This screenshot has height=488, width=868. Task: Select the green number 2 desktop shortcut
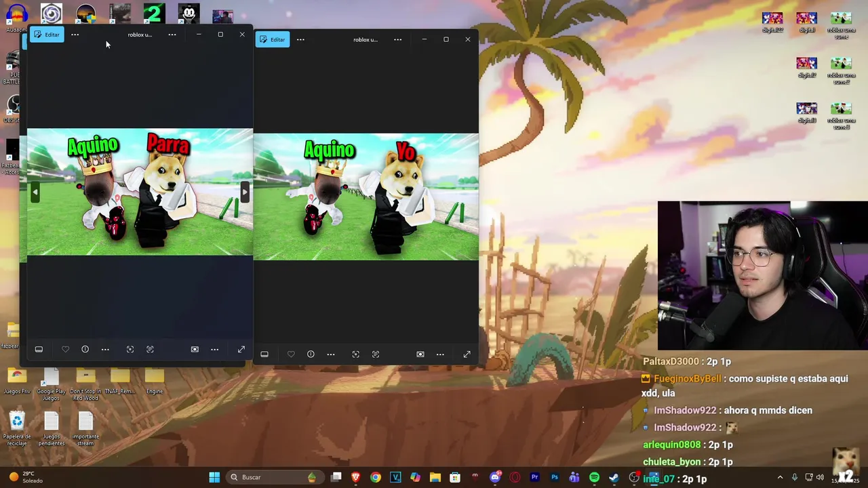click(154, 14)
